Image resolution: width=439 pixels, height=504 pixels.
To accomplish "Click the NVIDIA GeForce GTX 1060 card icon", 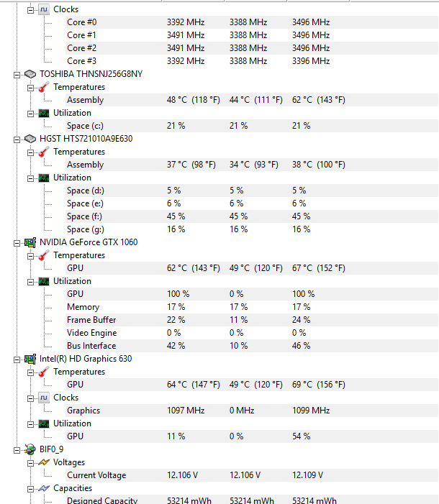I will coord(30,242).
